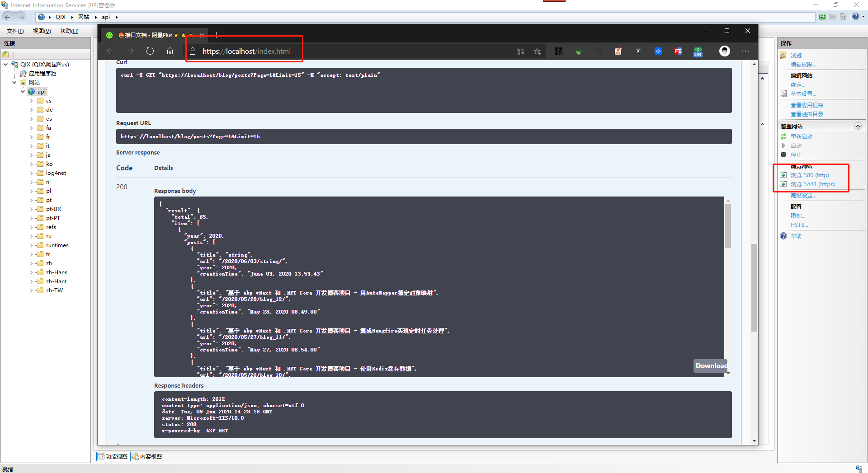
Task: Click the IIS Manager help icon
Action: [855, 17]
